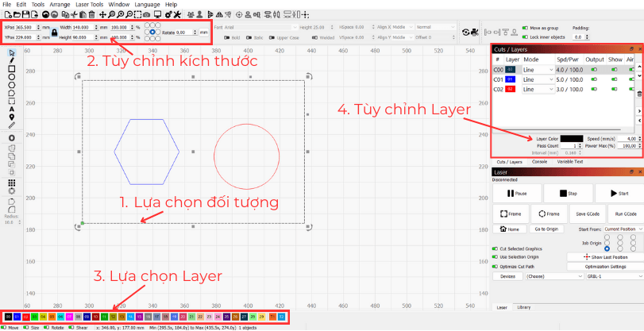Delete layer with trash icon in Cuts panel
The image size is (644, 331).
pyautogui.click(x=639, y=94)
